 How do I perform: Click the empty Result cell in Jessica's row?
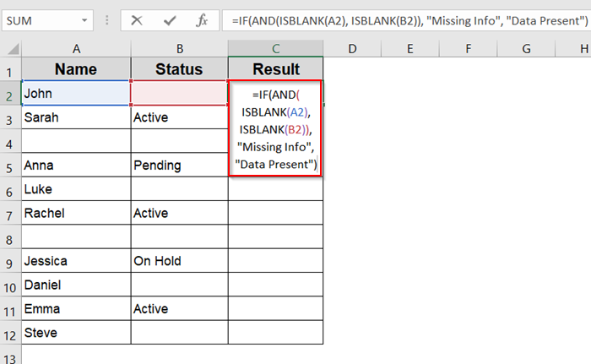[x=275, y=261]
